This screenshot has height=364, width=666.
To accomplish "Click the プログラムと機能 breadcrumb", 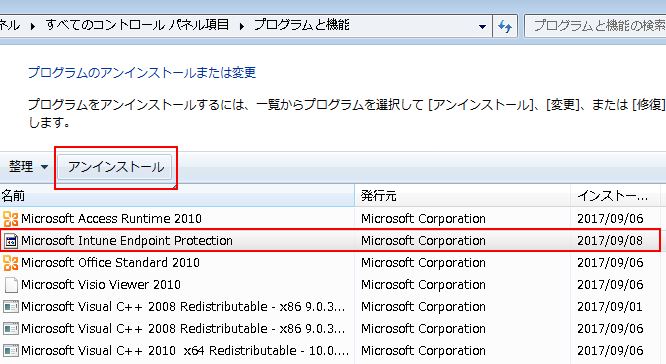I will point(302,25).
